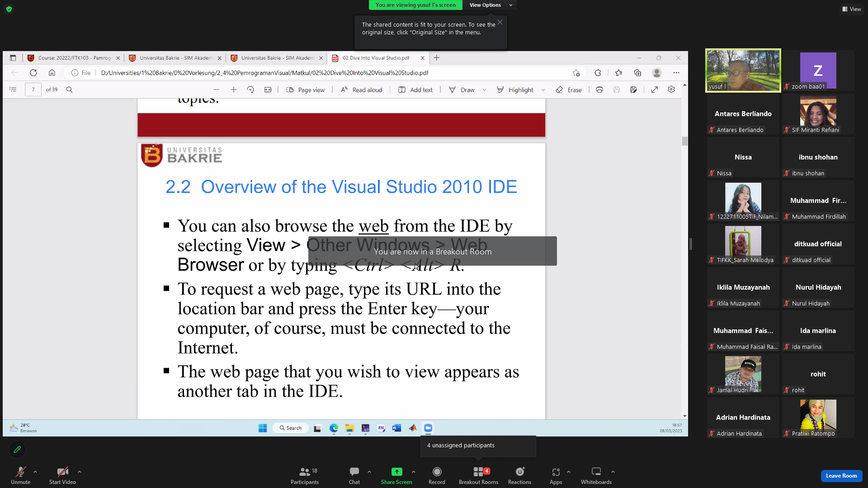Open PDF viewer settings gear
Screen dimensions: 868x488
coord(671,89)
